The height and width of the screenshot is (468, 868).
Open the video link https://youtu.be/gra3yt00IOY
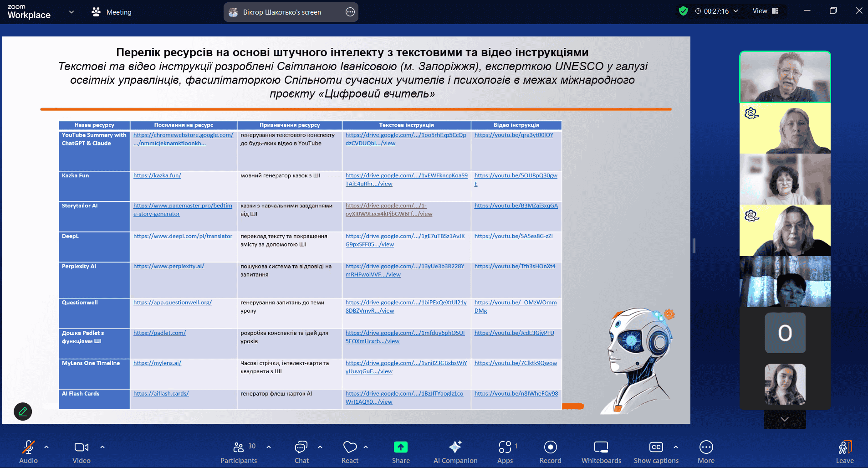pyautogui.click(x=514, y=135)
